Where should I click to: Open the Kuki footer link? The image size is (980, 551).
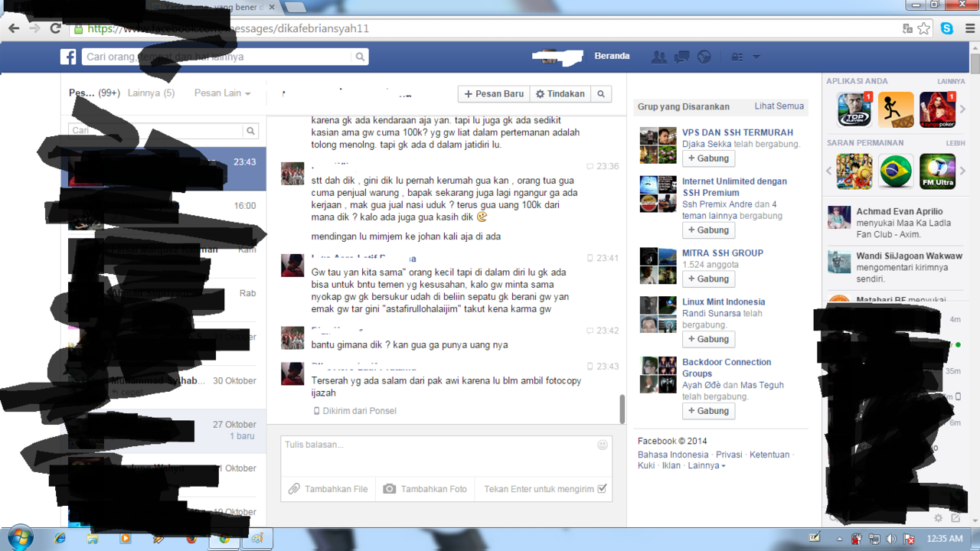(646, 465)
